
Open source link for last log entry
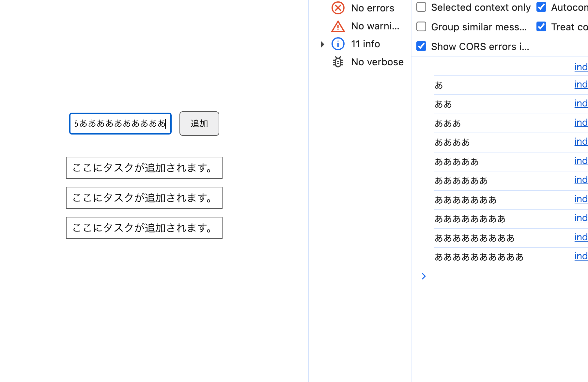tap(581, 256)
